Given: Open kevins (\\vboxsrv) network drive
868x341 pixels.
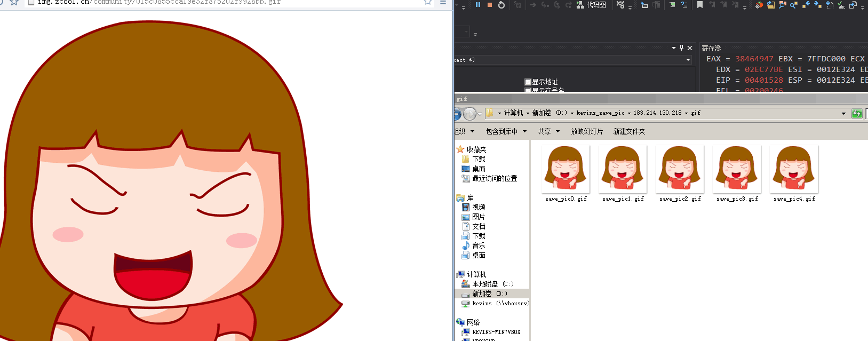Looking at the screenshot, I should 500,303.
